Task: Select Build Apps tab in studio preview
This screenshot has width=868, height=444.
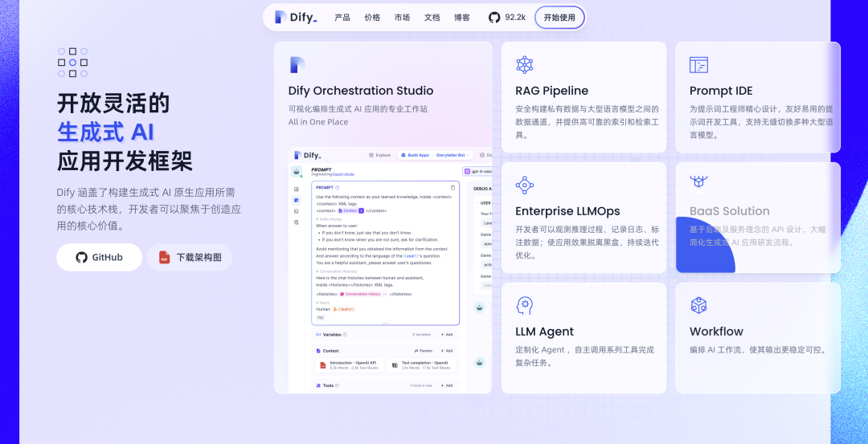Action: point(416,156)
